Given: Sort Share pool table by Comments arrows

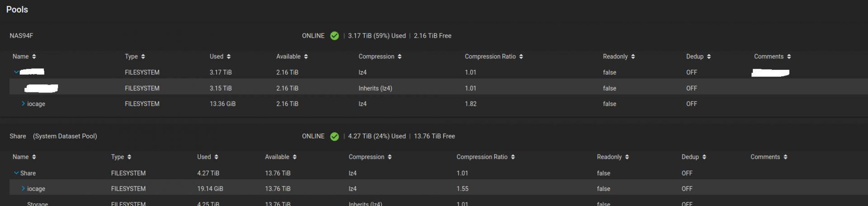Looking at the screenshot, I should click(x=785, y=157).
